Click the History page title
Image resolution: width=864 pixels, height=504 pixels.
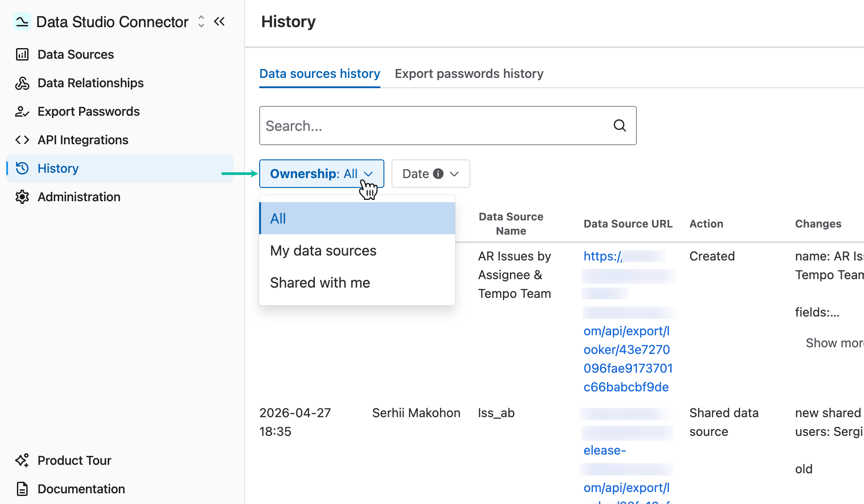(x=288, y=21)
